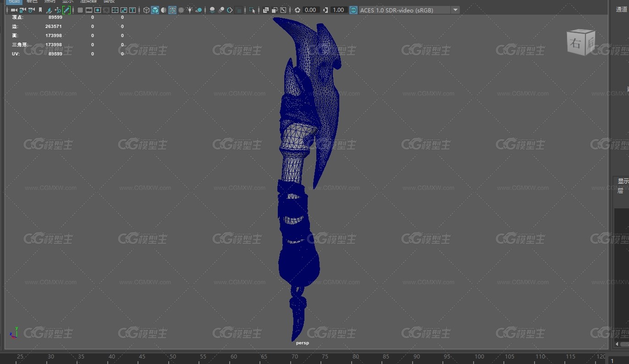Viewport: 629px width, 364px height.
Task: Toggle the Resolution Gate overlay
Action: pyautogui.click(x=98, y=10)
